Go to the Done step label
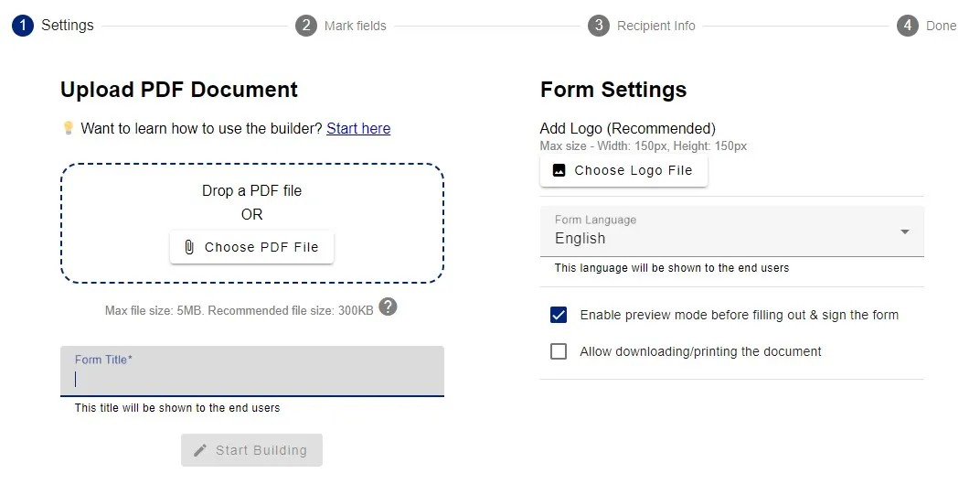This screenshot has width=980, height=495. pos(942,26)
